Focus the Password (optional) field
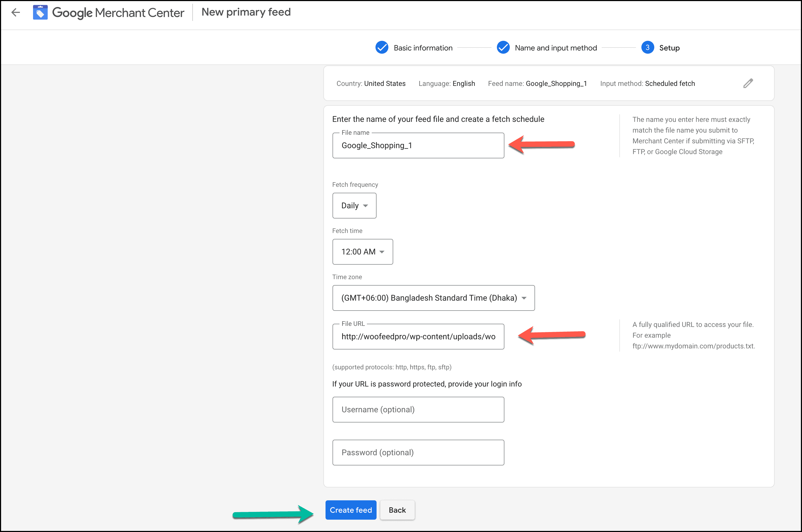The height and width of the screenshot is (532, 802). point(418,453)
